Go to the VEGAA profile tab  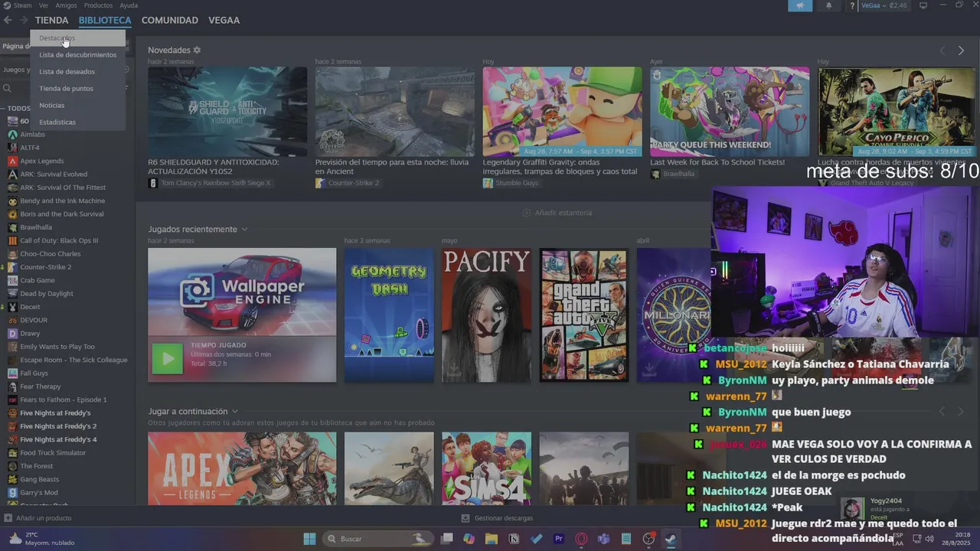coord(224,20)
